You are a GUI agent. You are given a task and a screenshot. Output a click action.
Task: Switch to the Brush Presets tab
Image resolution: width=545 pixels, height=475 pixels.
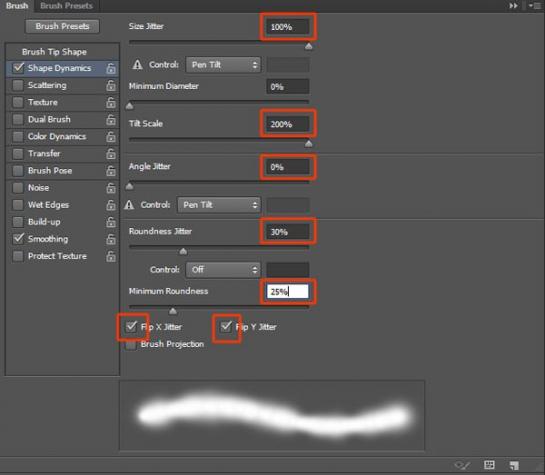(x=66, y=6)
